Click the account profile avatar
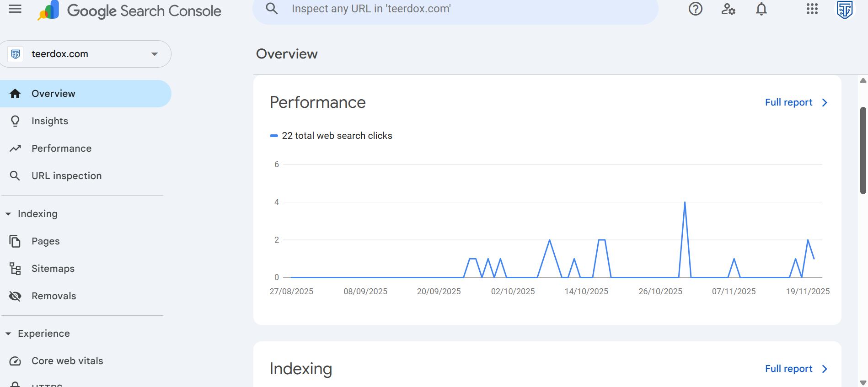 [844, 9]
